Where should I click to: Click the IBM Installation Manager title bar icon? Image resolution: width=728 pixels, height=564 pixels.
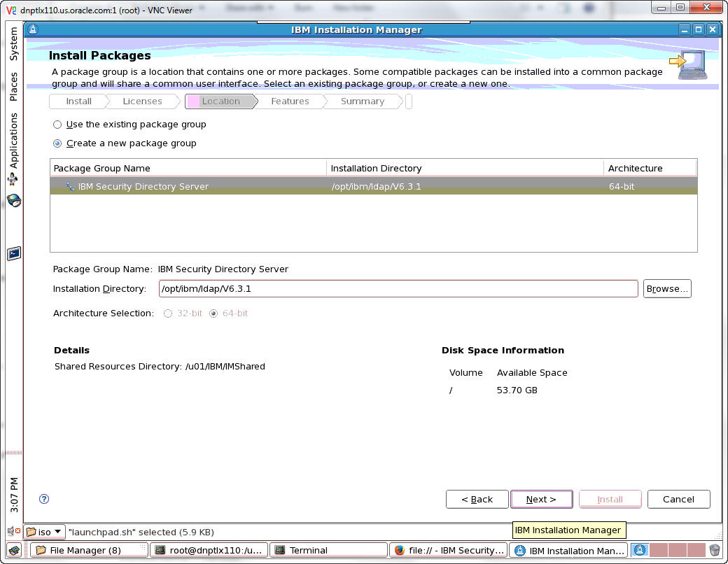coord(32,29)
